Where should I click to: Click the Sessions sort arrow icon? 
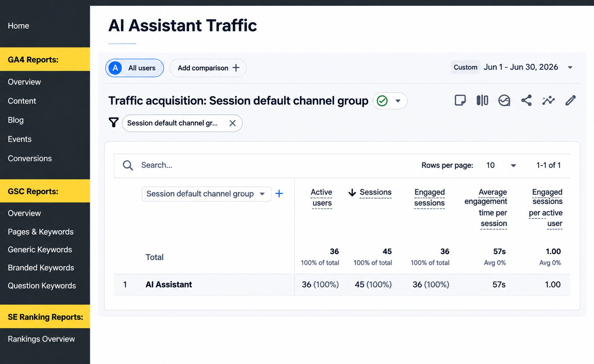tap(352, 192)
